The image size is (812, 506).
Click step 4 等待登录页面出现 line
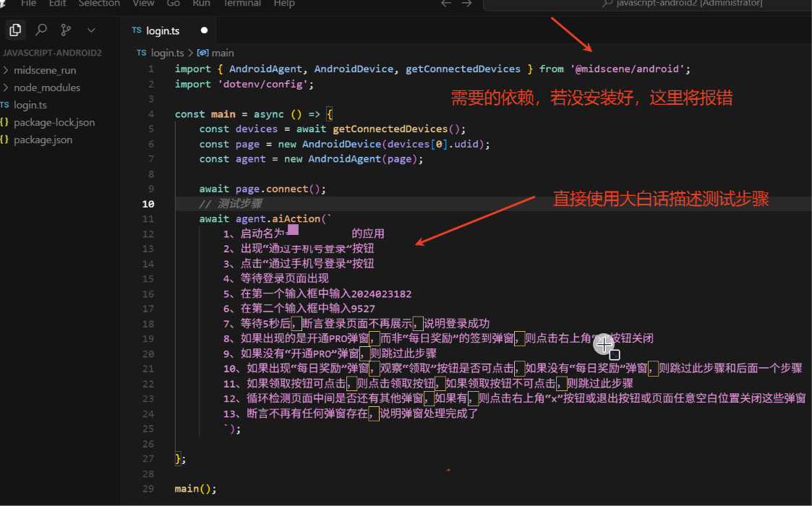click(276, 278)
